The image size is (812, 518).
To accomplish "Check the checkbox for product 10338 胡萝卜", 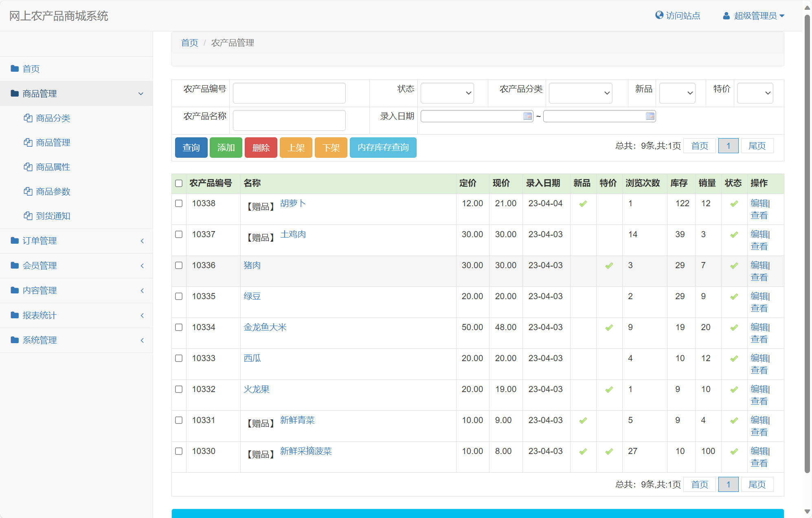I will [179, 203].
